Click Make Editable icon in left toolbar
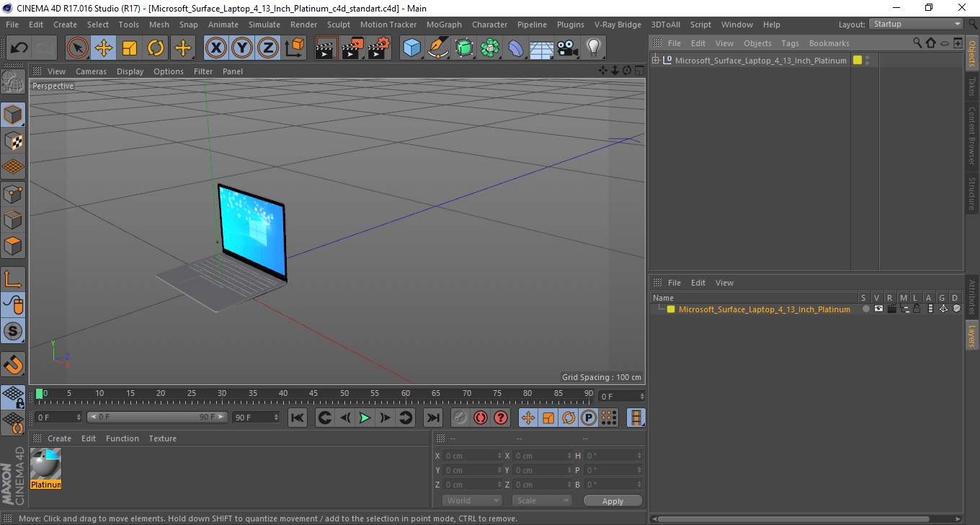This screenshot has width=980, height=525. (13, 81)
